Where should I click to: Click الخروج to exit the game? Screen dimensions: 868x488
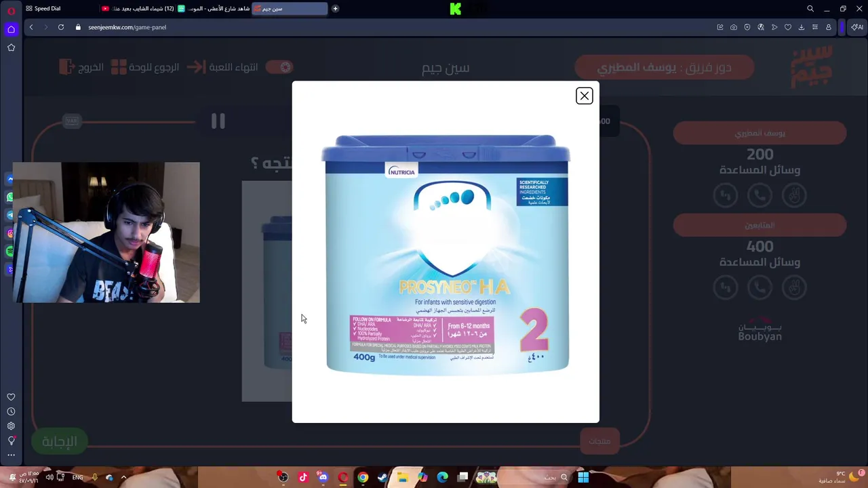(x=81, y=67)
